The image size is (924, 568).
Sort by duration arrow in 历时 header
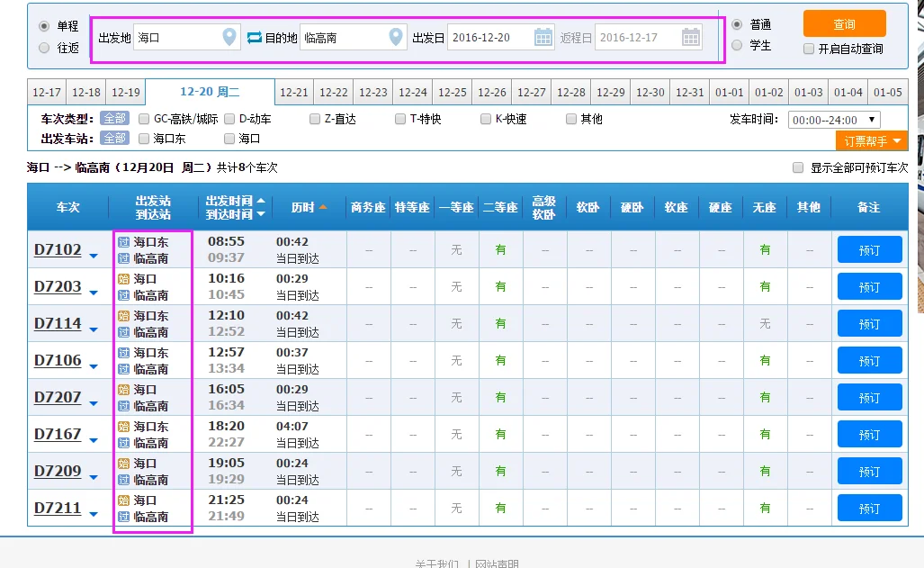[323, 208]
